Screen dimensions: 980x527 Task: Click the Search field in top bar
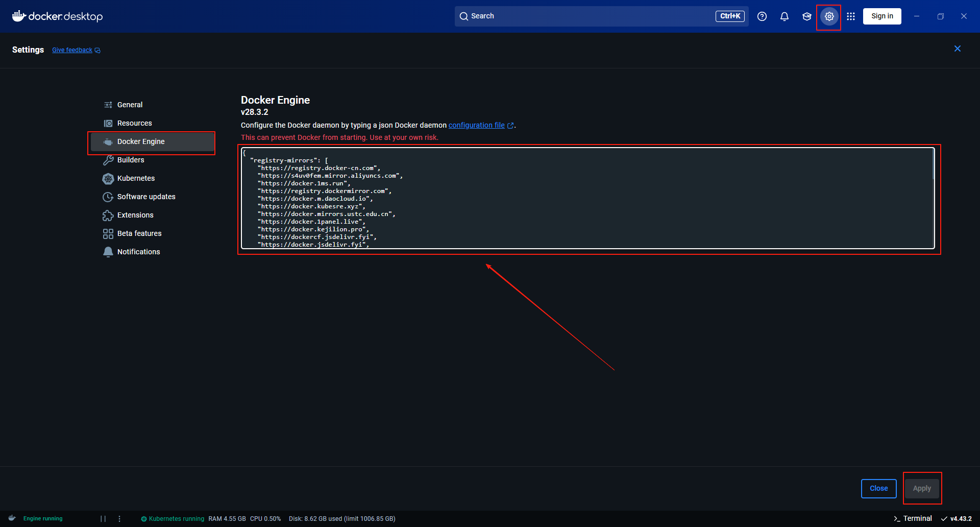pyautogui.click(x=601, y=16)
